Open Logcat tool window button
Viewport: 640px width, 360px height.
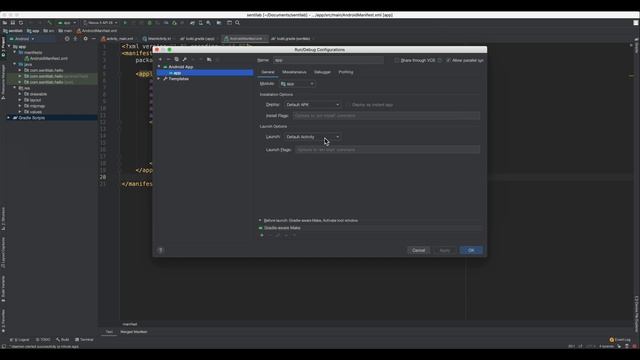click(20, 340)
